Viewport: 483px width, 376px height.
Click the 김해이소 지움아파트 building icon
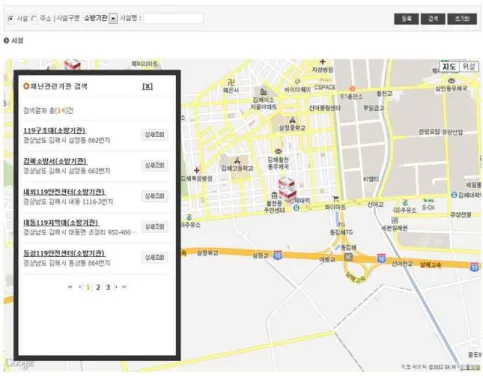coord(263,92)
